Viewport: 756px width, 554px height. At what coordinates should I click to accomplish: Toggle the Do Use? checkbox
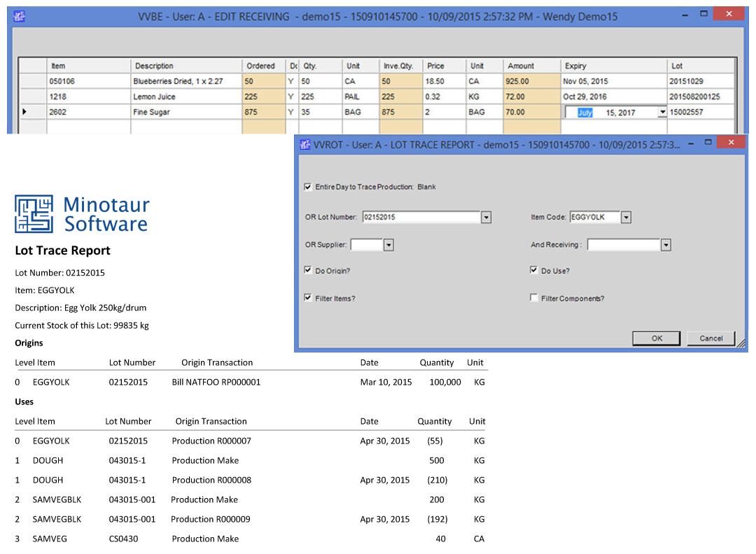point(534,270)
